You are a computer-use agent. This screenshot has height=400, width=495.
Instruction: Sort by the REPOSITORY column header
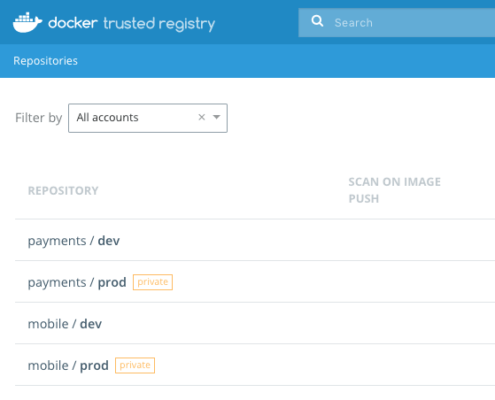[x=63, y=191]
